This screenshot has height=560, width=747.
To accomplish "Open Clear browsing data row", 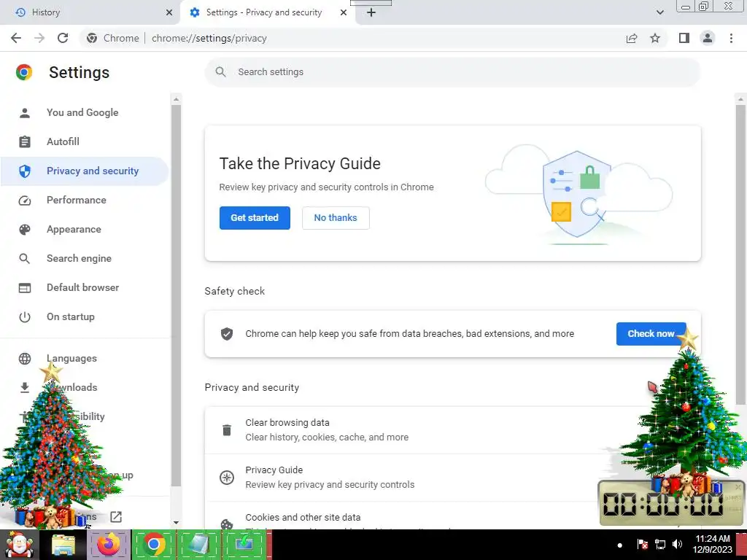I will click(452, 430).
